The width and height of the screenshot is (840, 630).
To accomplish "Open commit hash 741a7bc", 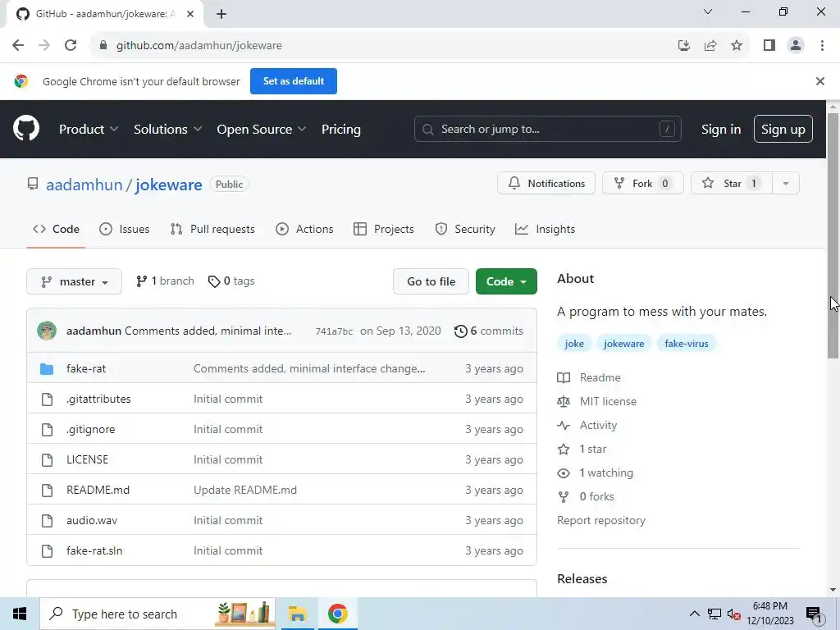I will (335, 331).
